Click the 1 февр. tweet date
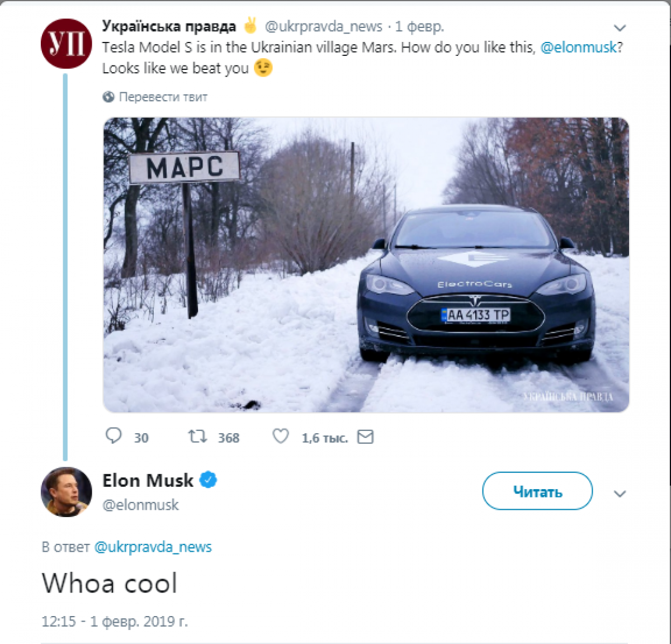671x644 pixels. click(x=419, y=26)
